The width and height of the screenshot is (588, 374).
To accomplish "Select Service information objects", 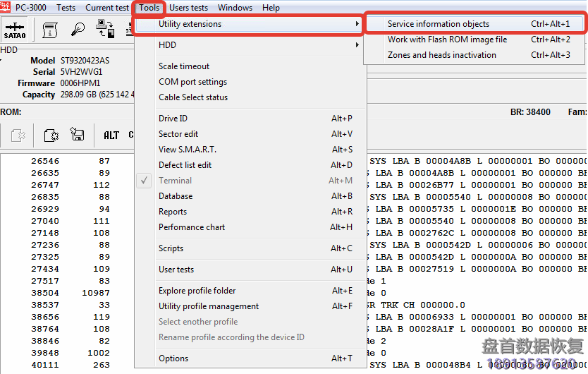I will [x=438, y=24].
